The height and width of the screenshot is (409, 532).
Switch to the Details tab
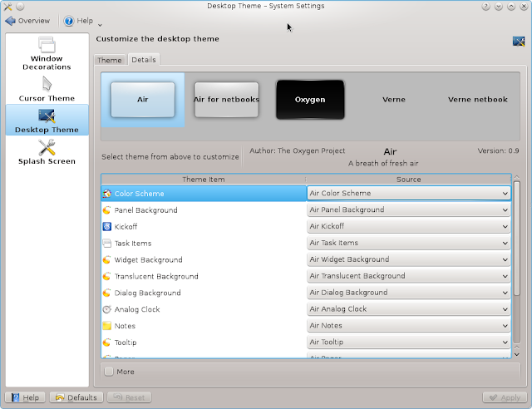pos(144,60)
